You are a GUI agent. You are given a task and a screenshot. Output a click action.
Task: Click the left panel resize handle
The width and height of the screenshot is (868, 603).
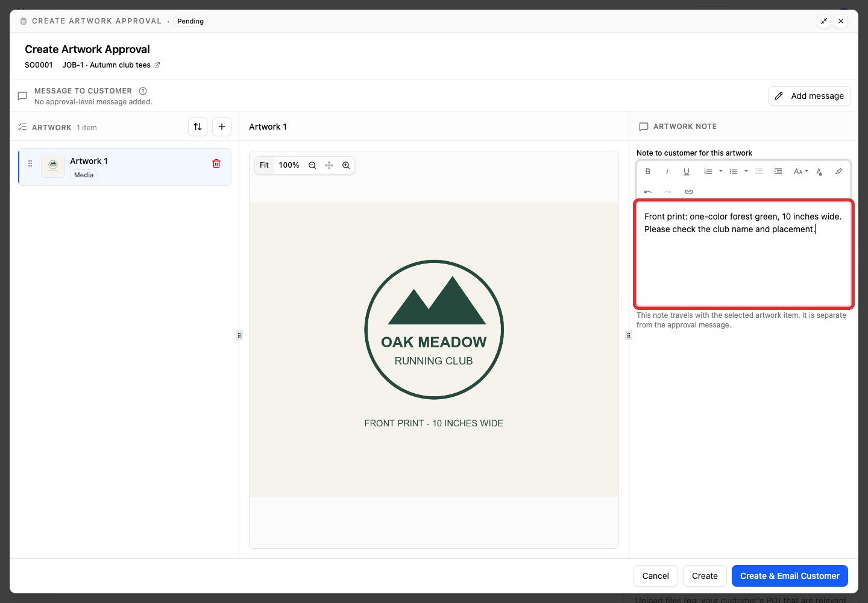point(239,335)
